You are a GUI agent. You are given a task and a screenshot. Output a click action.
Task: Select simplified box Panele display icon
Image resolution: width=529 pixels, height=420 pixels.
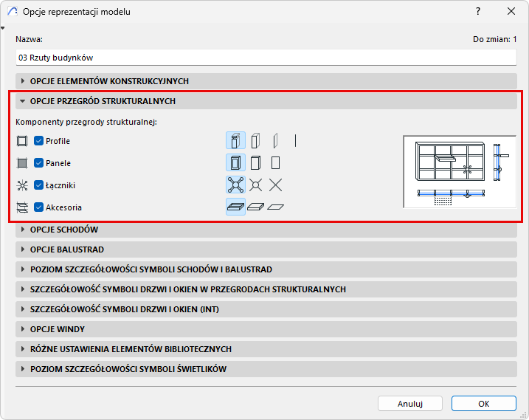point(255,162)
